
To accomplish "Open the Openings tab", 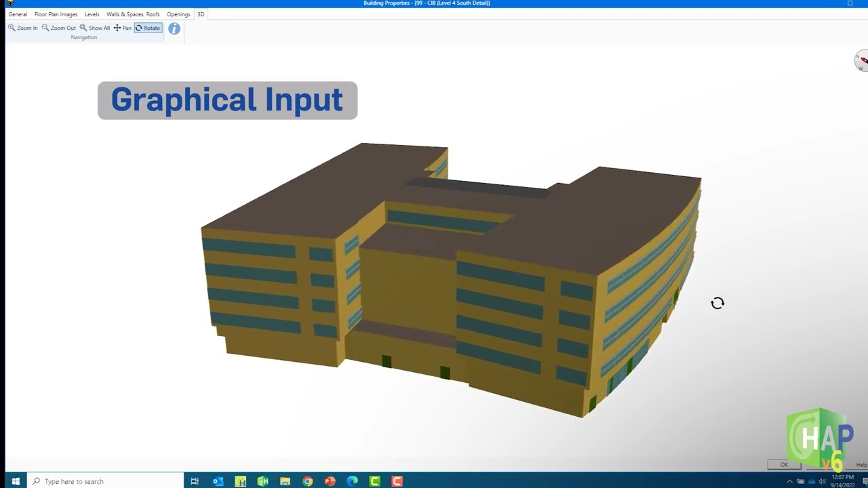I will [178, 14].
